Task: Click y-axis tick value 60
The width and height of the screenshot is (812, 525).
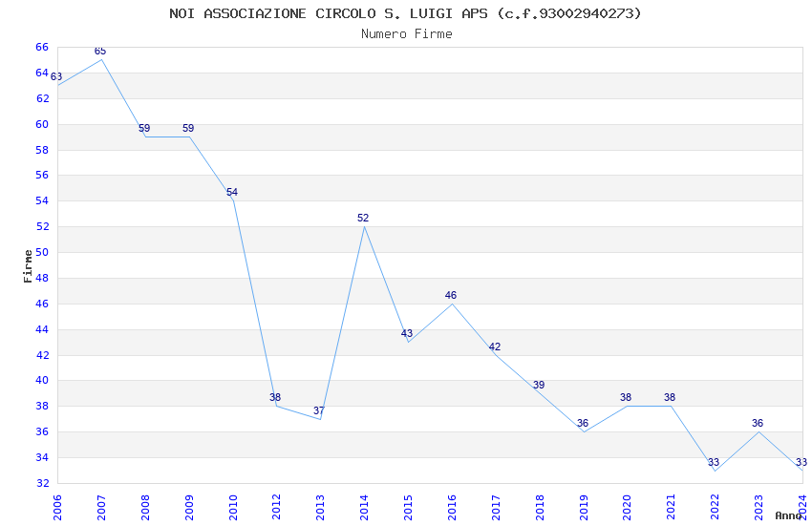Action: click(x=42, y=124)
